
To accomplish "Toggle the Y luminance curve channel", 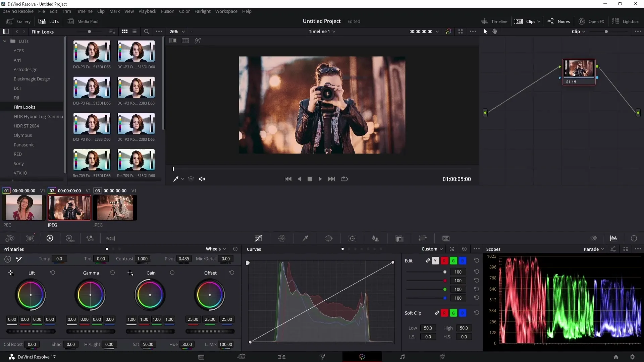I will click(x=435, y=260).
